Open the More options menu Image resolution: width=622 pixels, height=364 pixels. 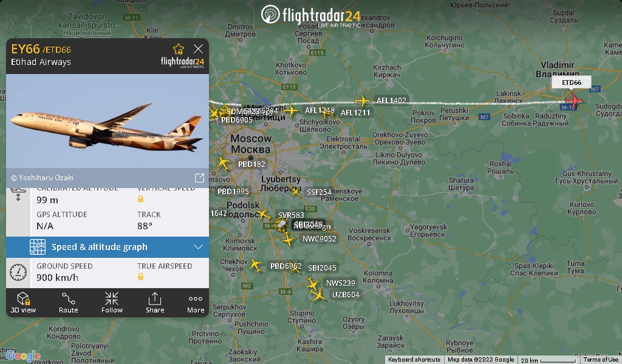click(196, 303)
